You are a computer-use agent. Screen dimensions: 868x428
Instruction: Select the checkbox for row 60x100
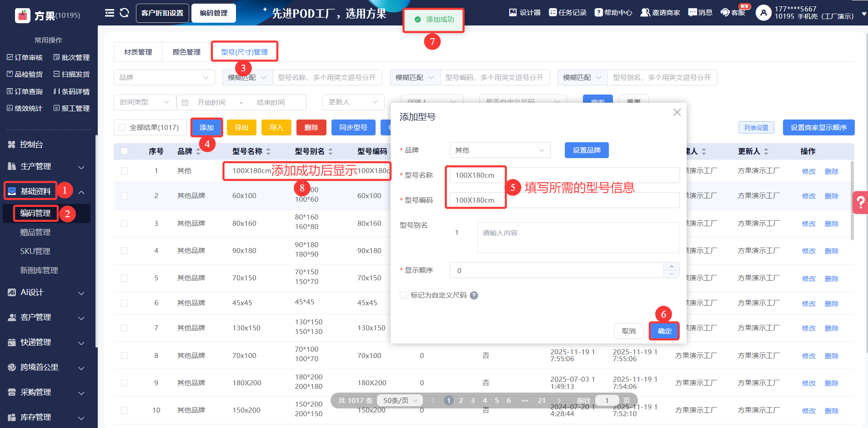(124, 196)
